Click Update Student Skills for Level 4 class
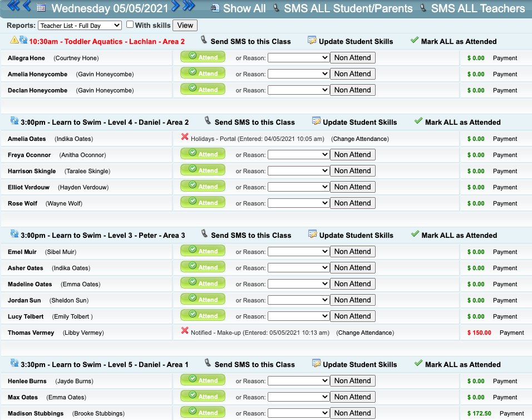Image resolution: width=532 pixels, height=420 pixels. click(360, 122)
